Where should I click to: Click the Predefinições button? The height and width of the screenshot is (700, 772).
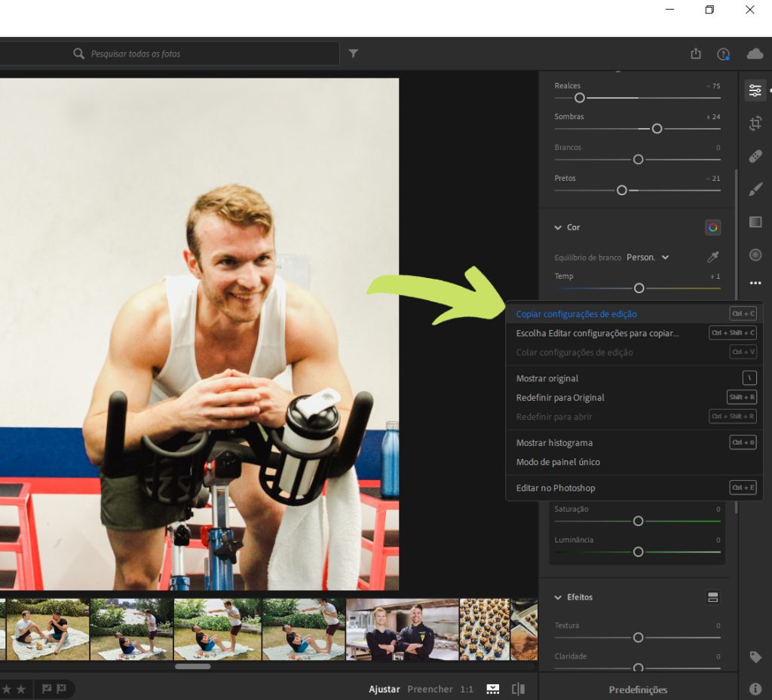pyautogui.click(x=638, y=689)
